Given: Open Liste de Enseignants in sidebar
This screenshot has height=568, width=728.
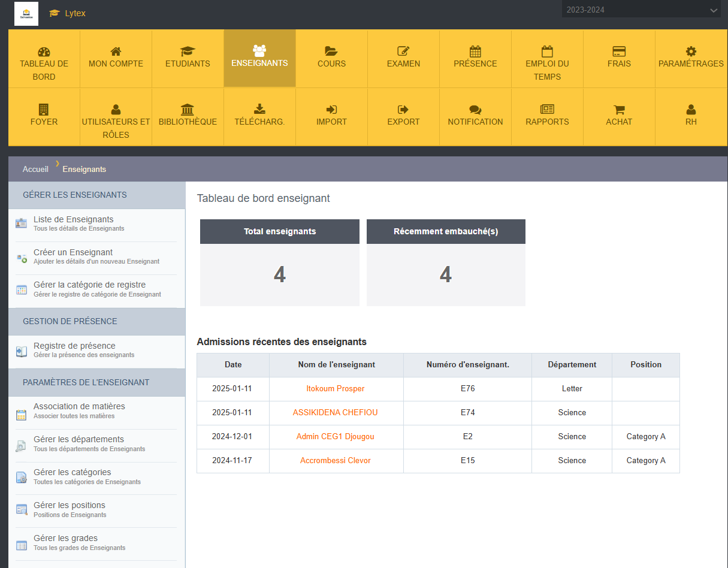Looking at the screenshot, I should click(x=73, y=220).
